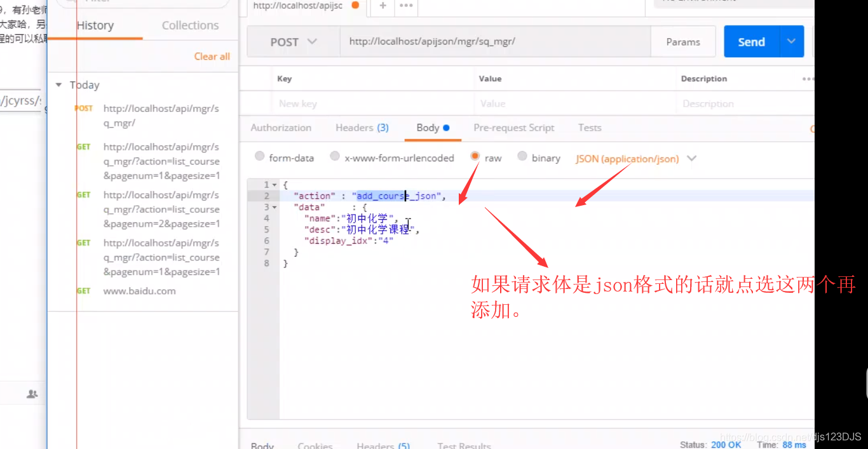Viewport: 868px width, 449px height.
Task: Click the "name" line in the JSON body
Action: [x=351, y=218]
